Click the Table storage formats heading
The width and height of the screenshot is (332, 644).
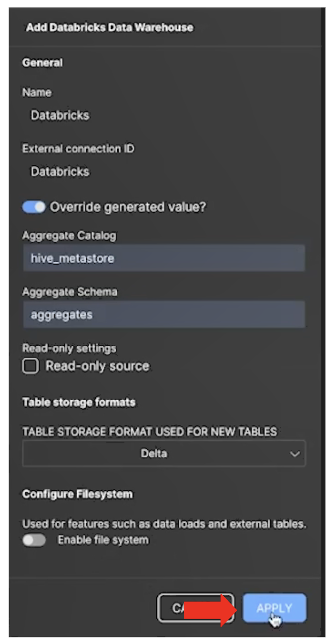tap(79, 403)
